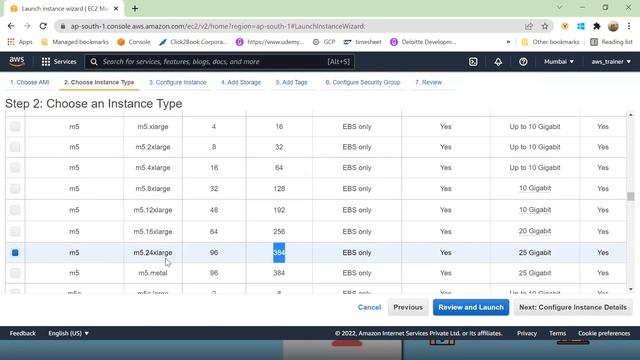Viewport: 640px width, 360px height.
Task: Click the browser address bar URL
Action: [218, 26]
